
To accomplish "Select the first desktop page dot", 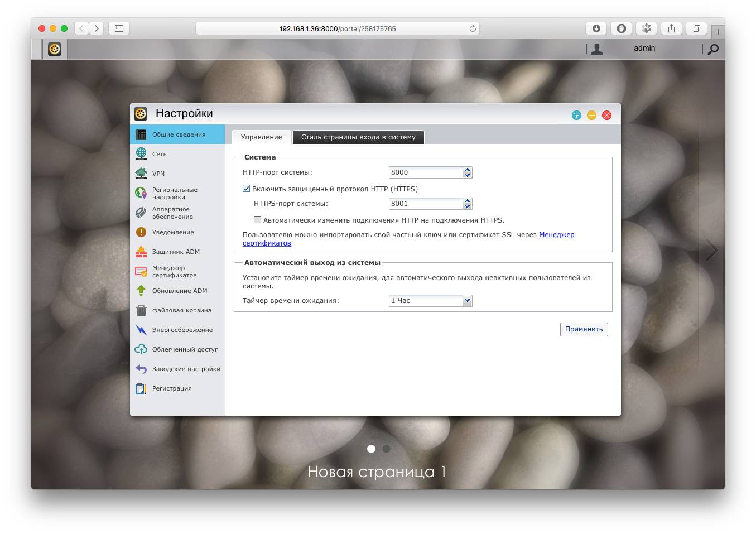I will (x=371, y=449).
